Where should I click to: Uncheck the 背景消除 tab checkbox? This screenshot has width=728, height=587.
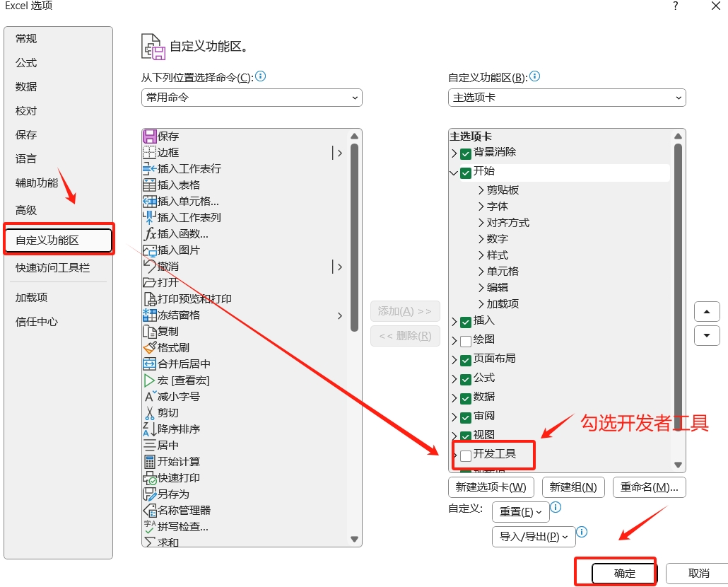tap(466, 153)
